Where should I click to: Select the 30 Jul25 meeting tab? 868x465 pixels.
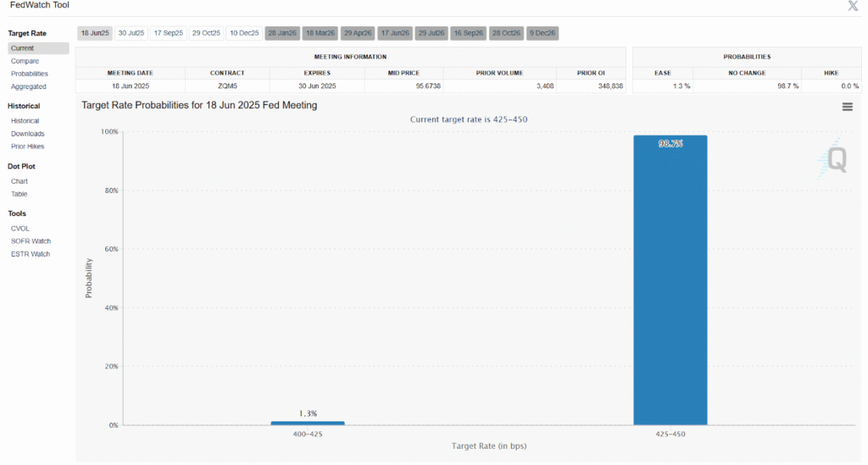[x=131, y=33]
